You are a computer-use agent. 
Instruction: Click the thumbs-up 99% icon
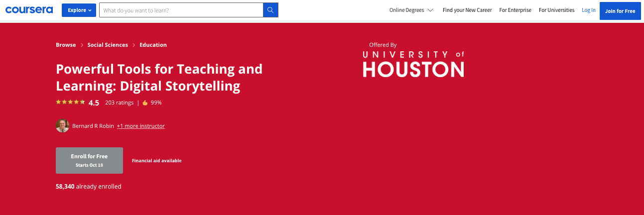pyautogui.click(x=145, y=103)
